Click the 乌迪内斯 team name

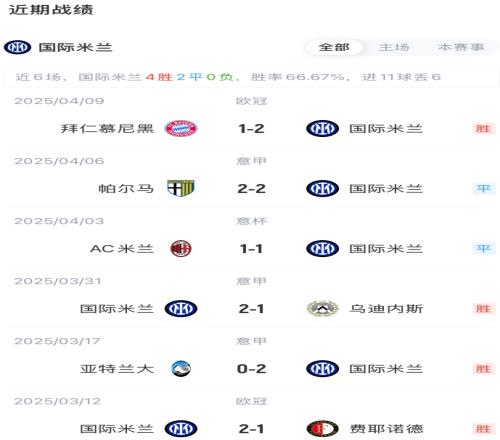click(x=386, y=309)
